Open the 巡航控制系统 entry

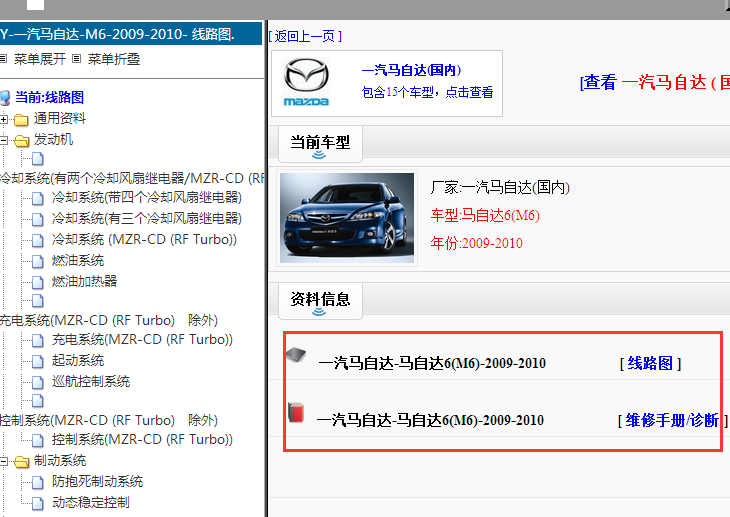[91, 381]
